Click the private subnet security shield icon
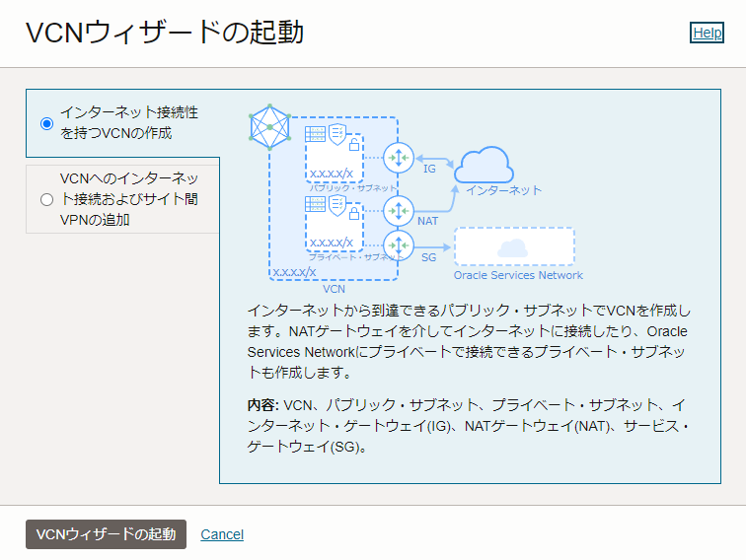This screenshot has height=560, width=746. pos(337,205)
